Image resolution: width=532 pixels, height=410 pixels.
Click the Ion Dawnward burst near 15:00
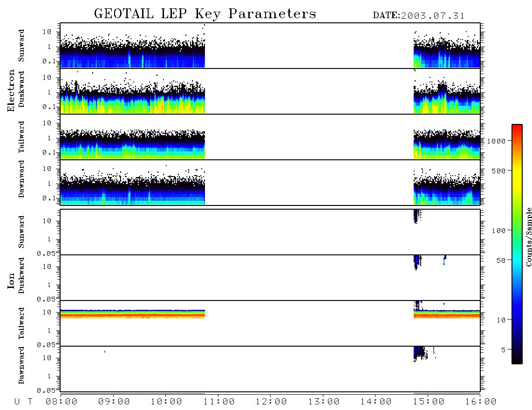421,354
